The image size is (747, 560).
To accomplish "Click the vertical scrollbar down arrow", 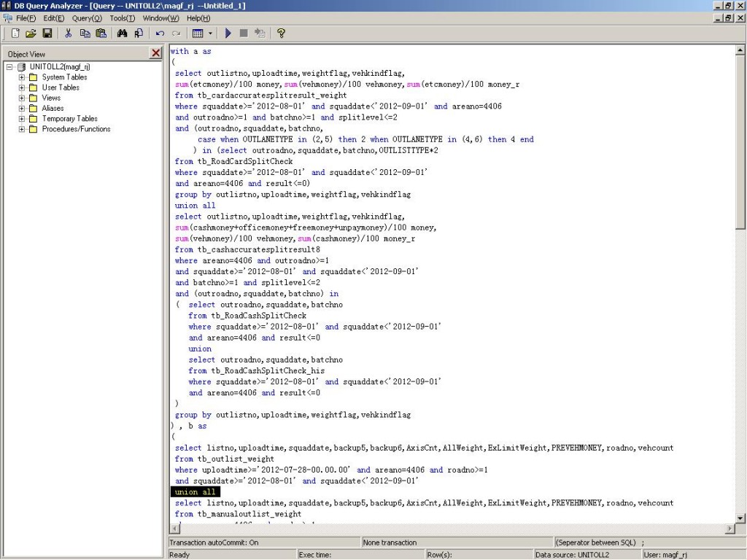I will 740,518.
